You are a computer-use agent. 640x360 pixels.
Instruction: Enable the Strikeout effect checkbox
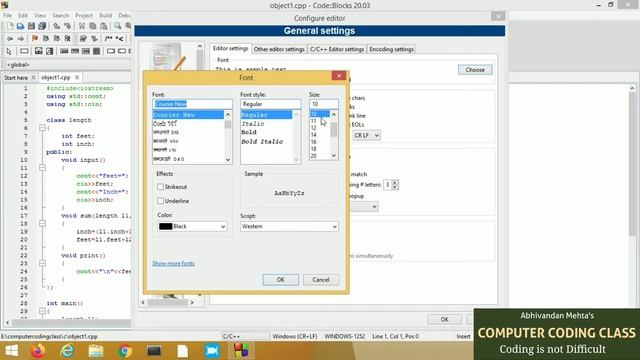[x=160, y=187]
